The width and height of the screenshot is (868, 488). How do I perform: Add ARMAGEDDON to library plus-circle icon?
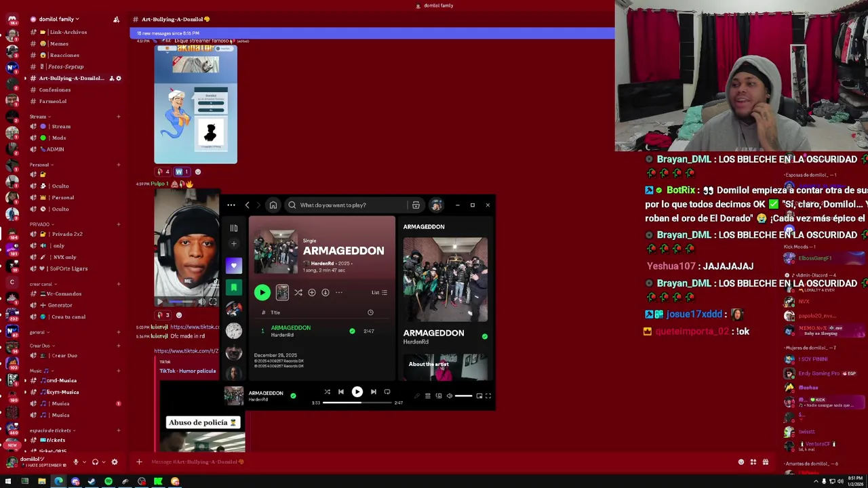click(x=312, y=292)
